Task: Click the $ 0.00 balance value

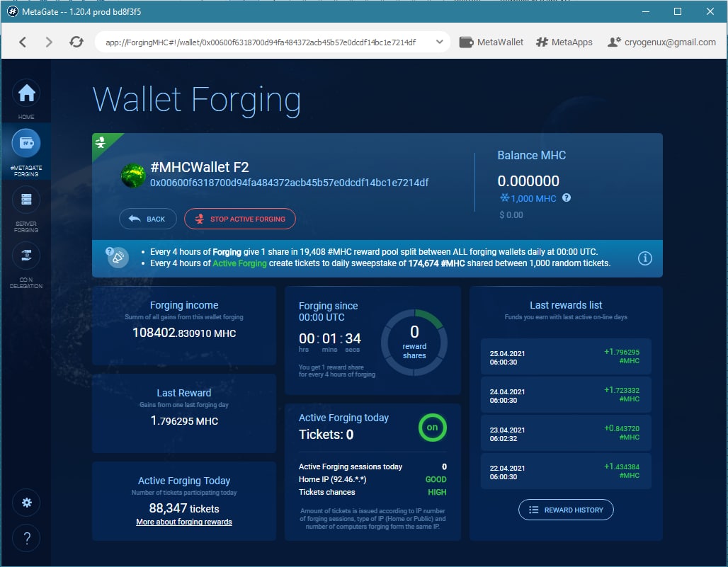Action: click(x=511, y=214)
